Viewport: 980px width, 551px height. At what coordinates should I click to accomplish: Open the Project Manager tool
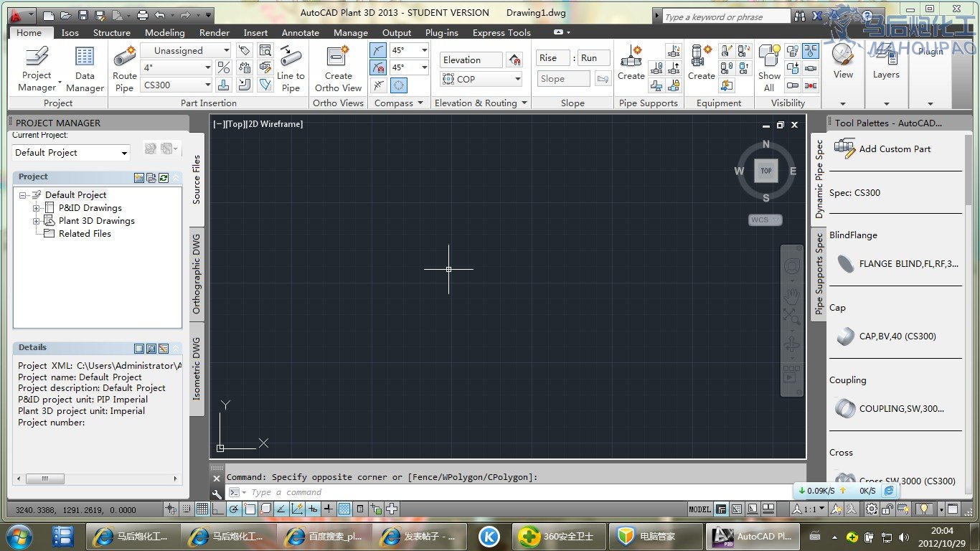pos(37,69)
